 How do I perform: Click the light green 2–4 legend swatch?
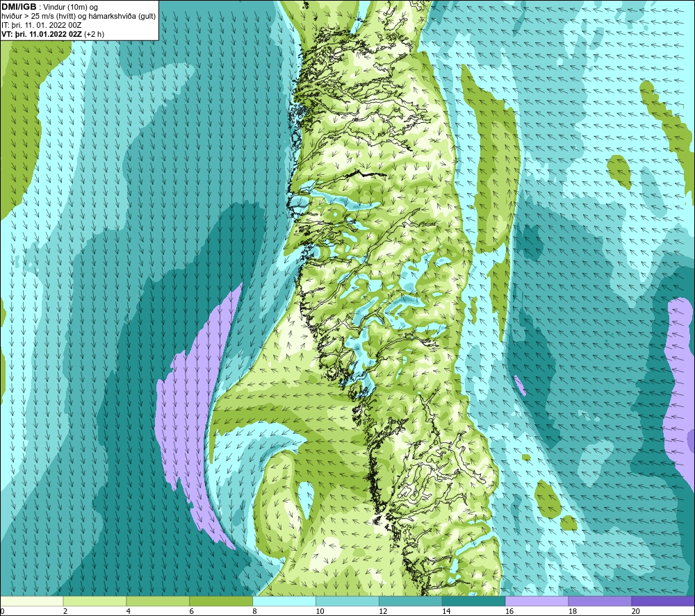[x=95, y=601]
